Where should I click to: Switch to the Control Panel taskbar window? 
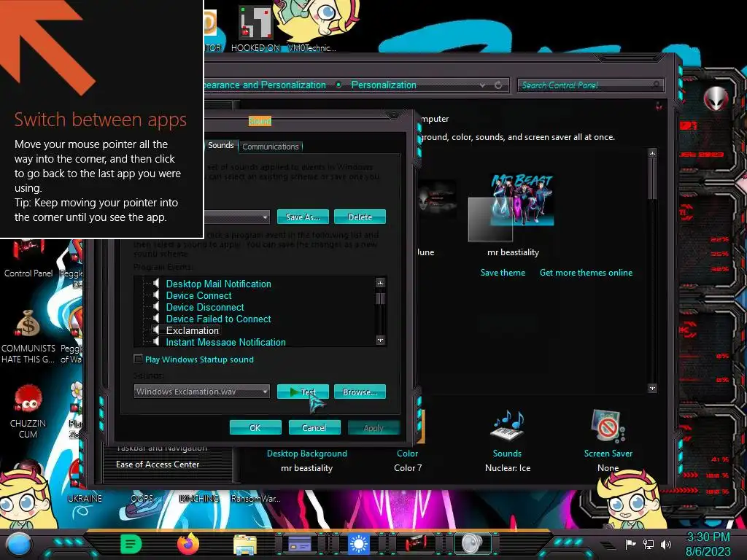[300, 544]
